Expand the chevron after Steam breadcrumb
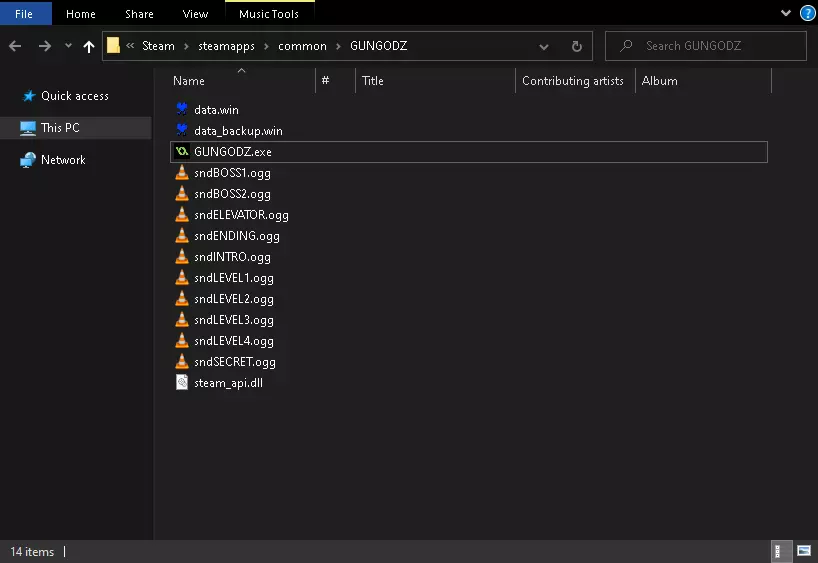The width and height of the screenshot is (818, 563). pos(186,46)
